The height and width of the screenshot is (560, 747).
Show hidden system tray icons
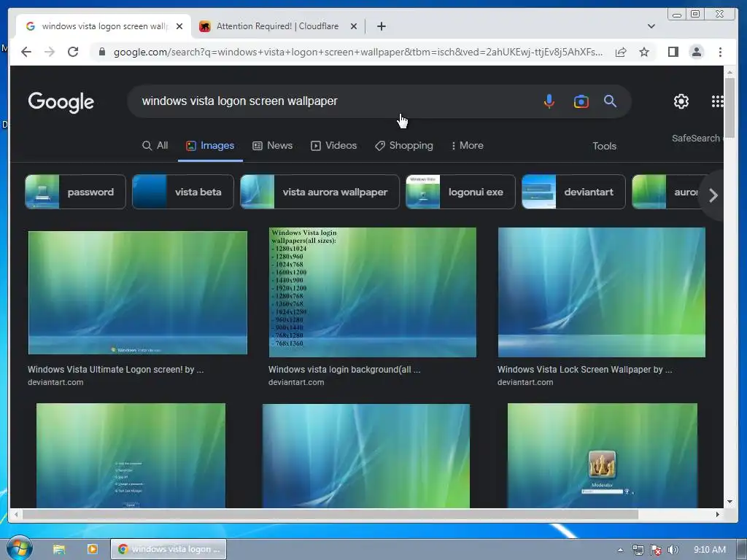pos(620,550)
